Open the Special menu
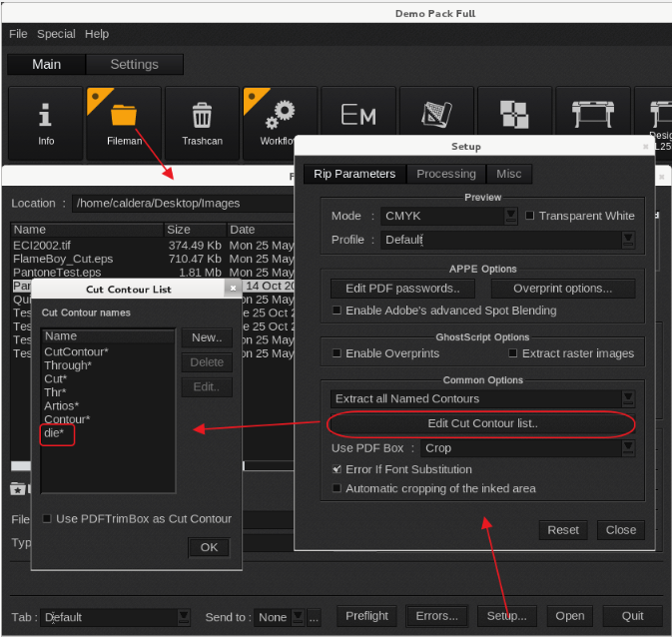This screenshot has height=637, width=672. 56,34
